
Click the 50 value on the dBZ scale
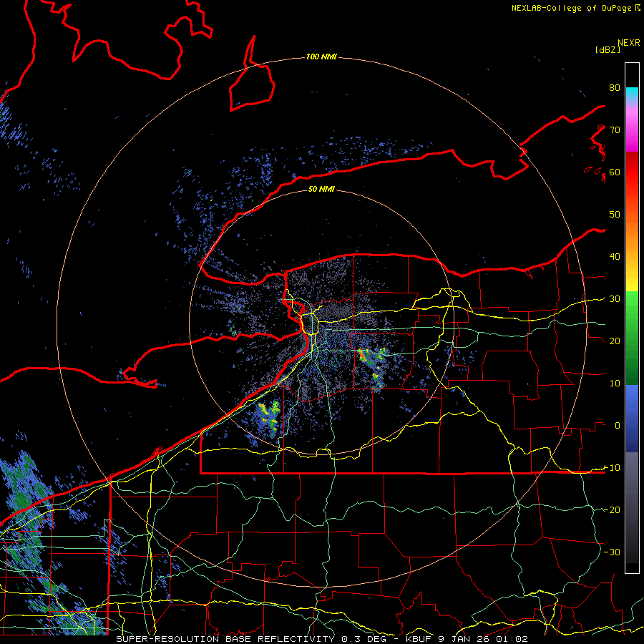coord(615,215)
